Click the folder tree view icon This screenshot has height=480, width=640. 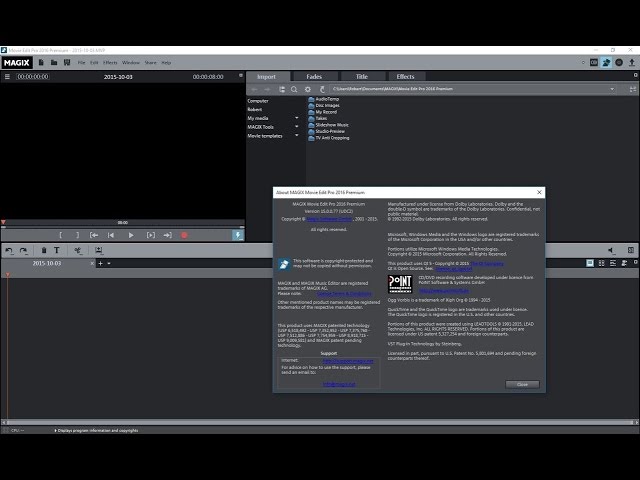[282, 89]
